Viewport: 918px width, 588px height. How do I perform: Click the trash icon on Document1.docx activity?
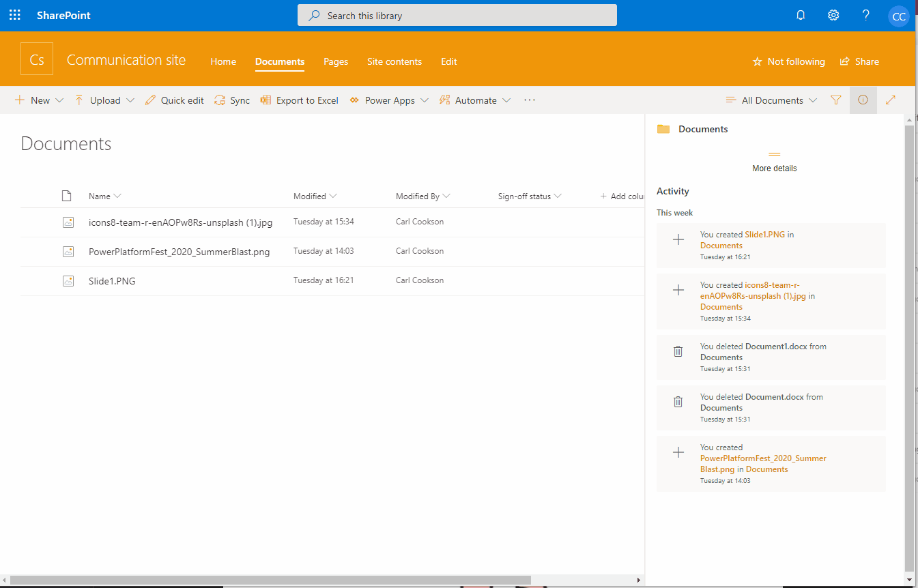click(678, 351)
